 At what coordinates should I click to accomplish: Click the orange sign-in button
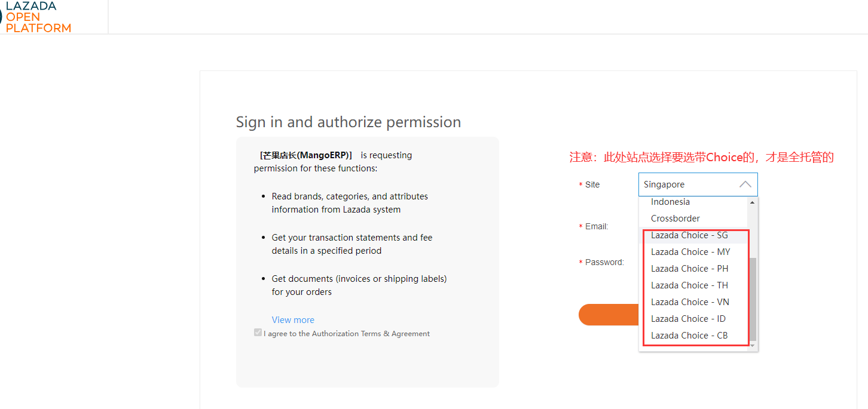[x=609, y=315]
